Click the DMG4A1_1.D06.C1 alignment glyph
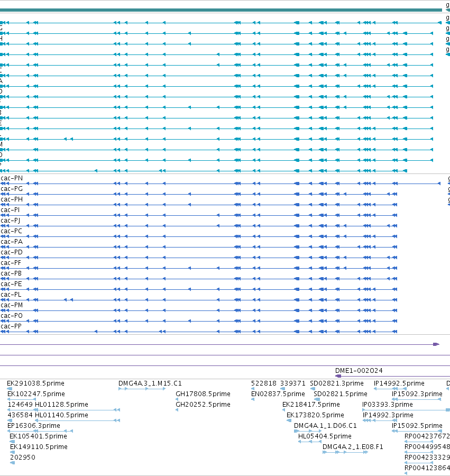 308,431
